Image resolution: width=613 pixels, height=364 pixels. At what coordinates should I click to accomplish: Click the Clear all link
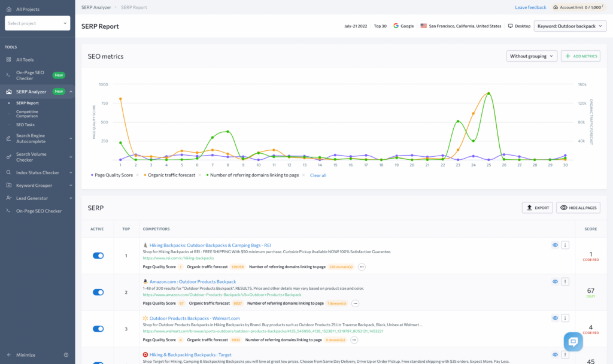coord(318,175)
